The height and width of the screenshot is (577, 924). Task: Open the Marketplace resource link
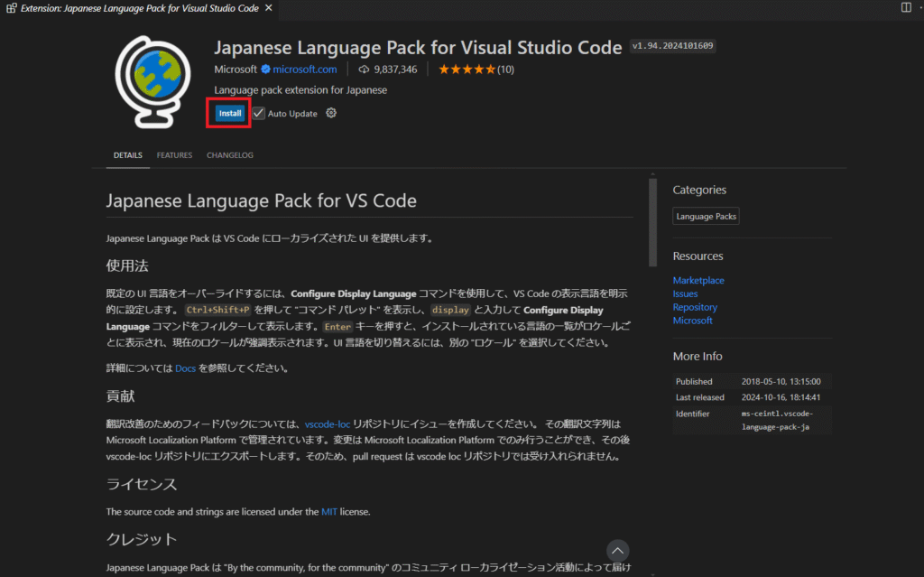click(x=698, y=281)
